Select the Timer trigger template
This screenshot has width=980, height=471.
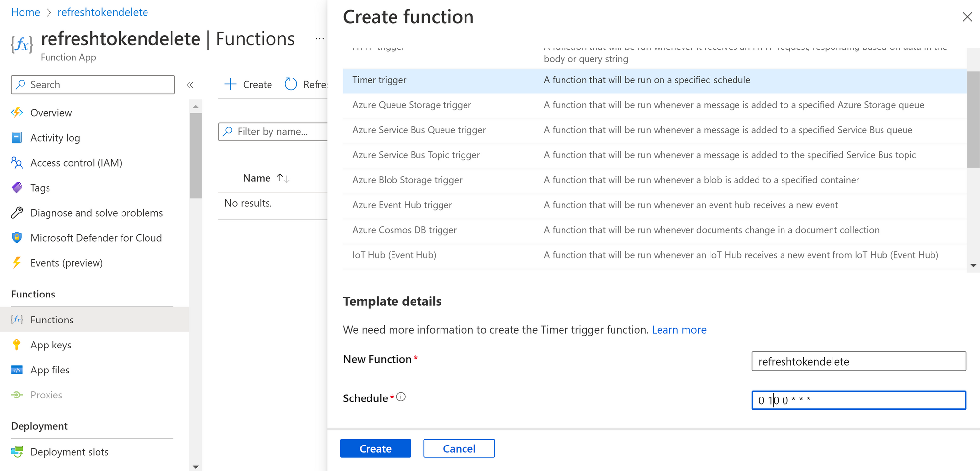point(655,80)
